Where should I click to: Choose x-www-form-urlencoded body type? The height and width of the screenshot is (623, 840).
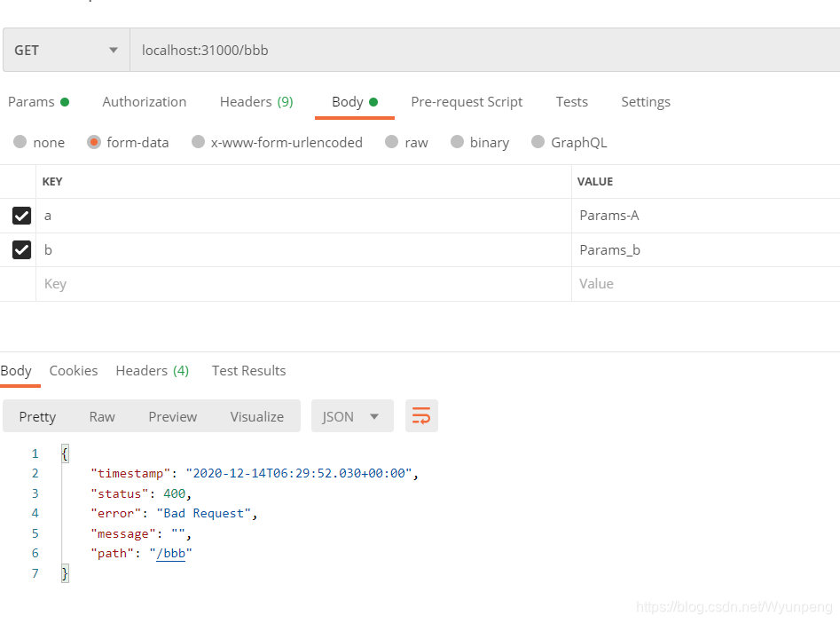click(198, 142)
